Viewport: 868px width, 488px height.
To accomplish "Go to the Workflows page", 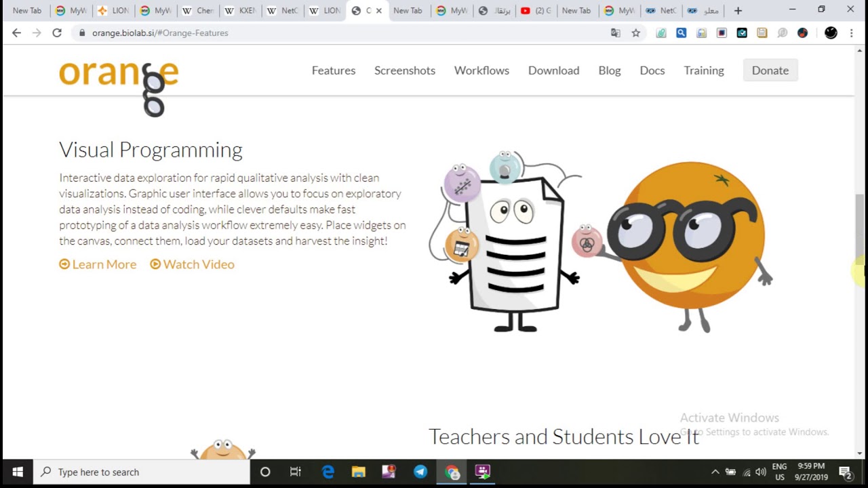I will [481, 70].
